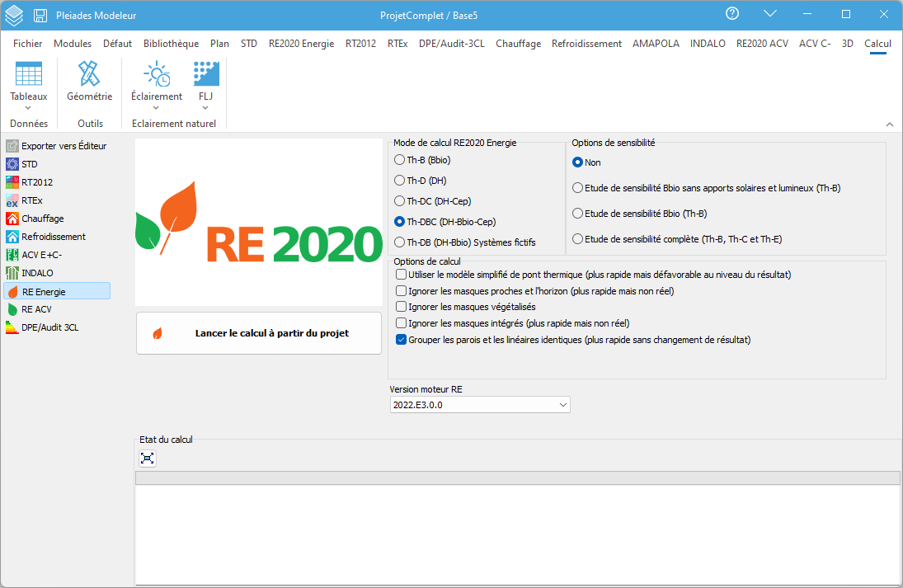Click the Éclairement sun-clock icon

[x=157, y=73]
